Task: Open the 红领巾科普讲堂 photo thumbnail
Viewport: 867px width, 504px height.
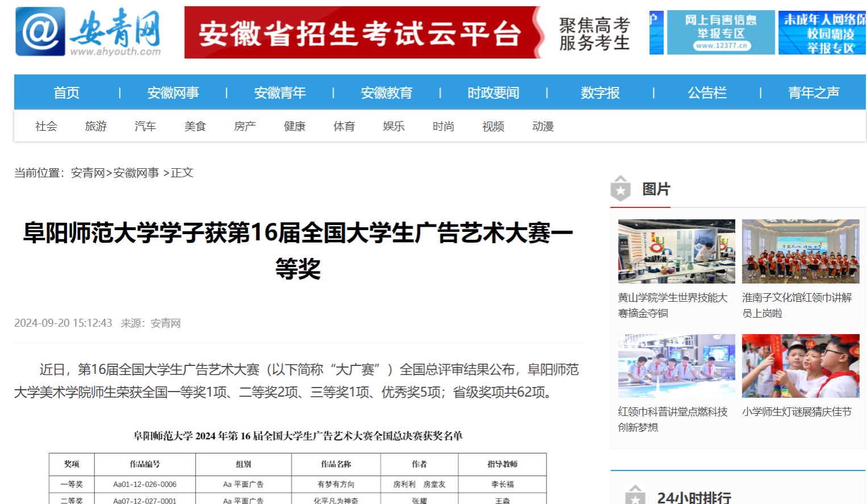Action: [x=676, y=366]
